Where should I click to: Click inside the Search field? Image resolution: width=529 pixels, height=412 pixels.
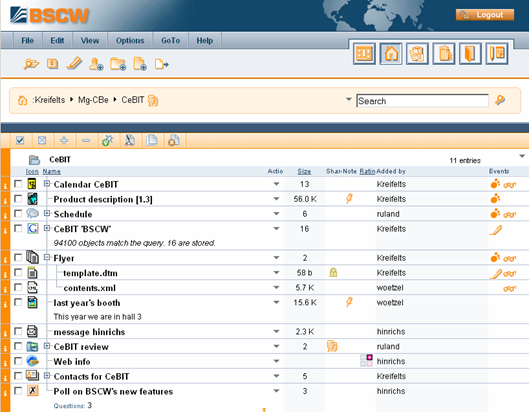[x=422, y=101]
